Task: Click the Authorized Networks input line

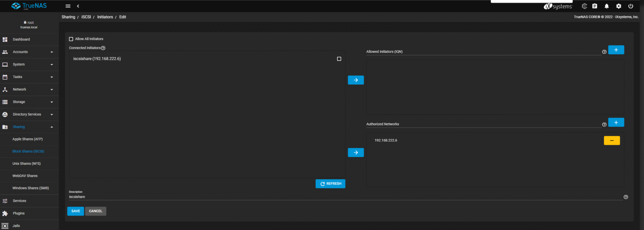Action: click(484, 124)
